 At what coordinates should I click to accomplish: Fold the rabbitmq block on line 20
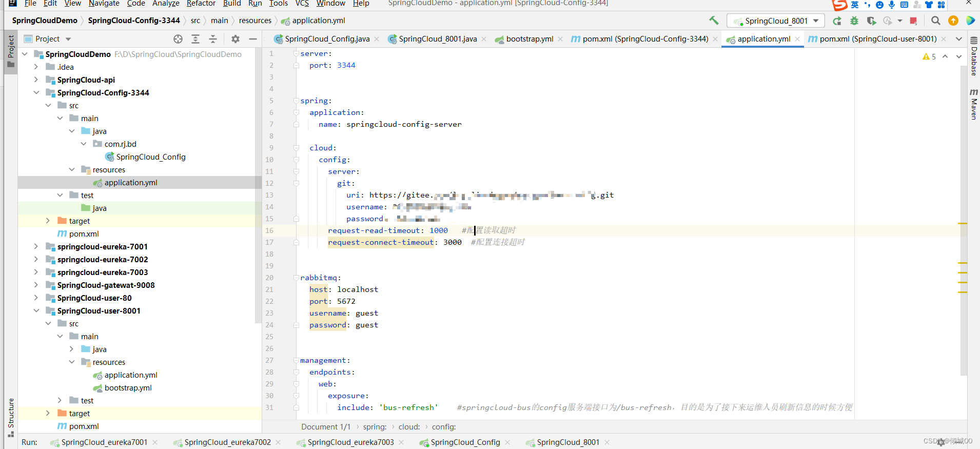tap(296, 278)
